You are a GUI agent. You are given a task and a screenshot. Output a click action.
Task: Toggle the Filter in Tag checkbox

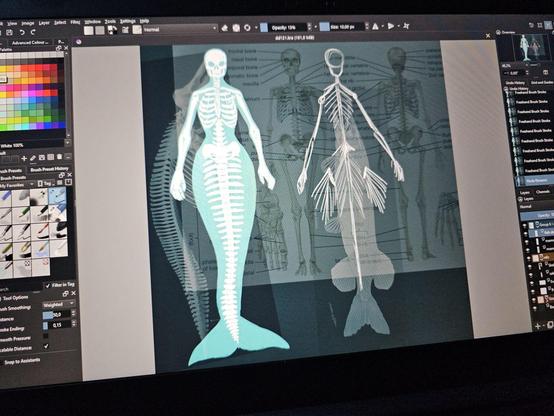pos(48,286)
